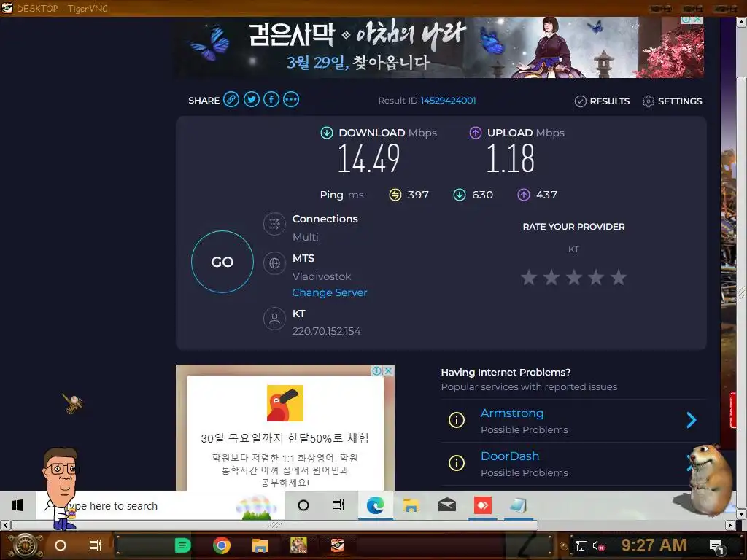Click the GO button to start the test

pos(222,262)
